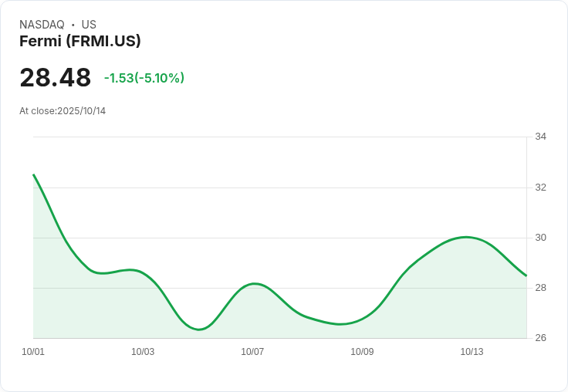The image size is (568, 392).
Task: Select the 10/03 date on x-axis
Action: [143, 352]
